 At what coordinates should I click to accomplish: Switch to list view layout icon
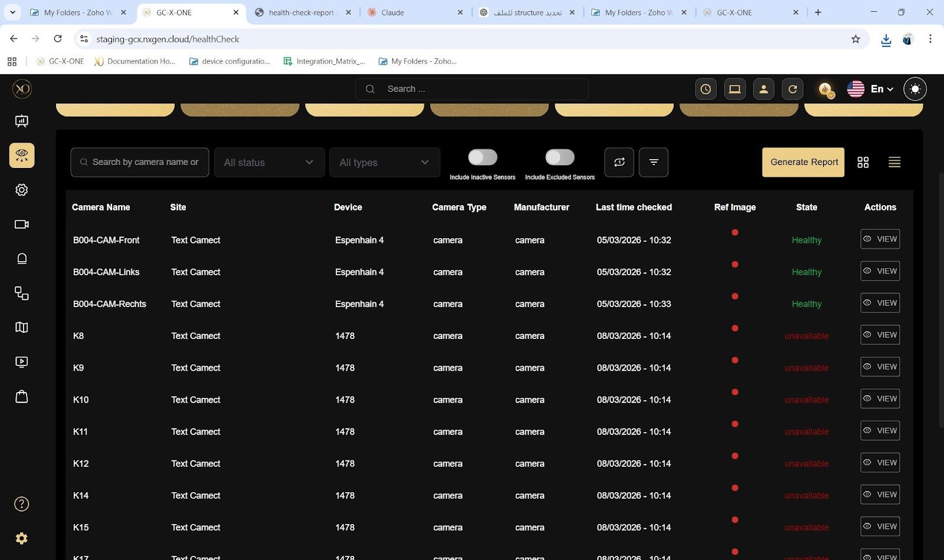(894, 162)
